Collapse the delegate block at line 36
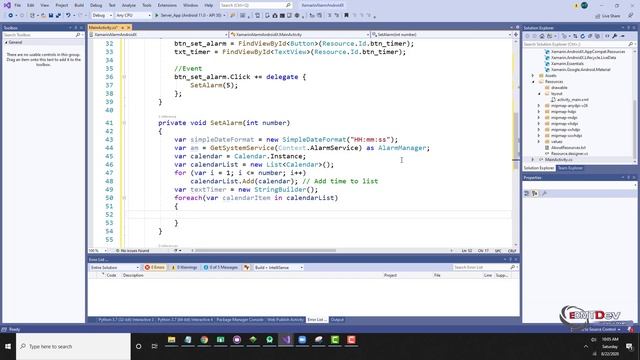The height and width of the screenshot is (360, 640). point(124,77)
